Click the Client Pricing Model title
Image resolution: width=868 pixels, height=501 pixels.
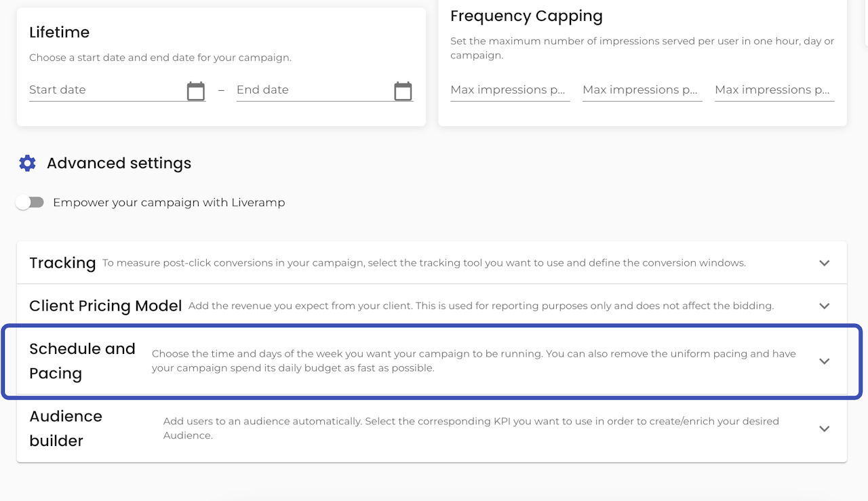(x=105, y=306)
